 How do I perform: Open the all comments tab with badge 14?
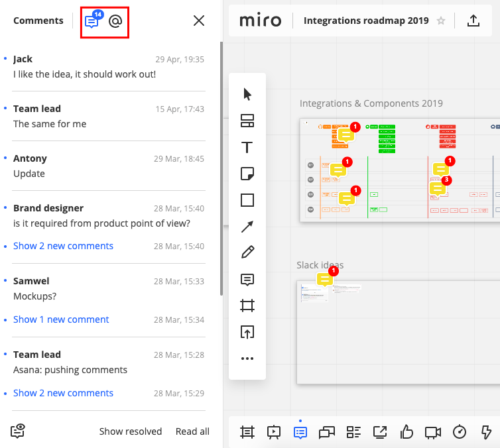coord(92,21)
